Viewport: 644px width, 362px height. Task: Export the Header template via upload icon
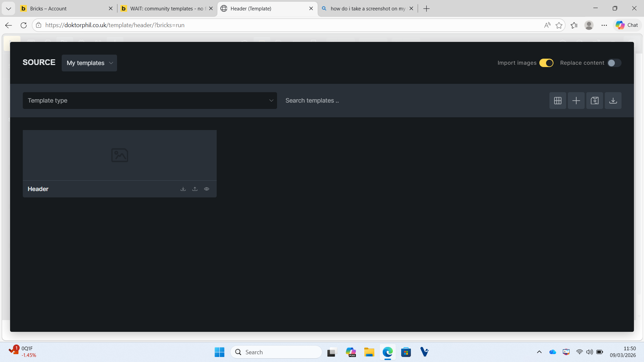(x=195, y=189)
